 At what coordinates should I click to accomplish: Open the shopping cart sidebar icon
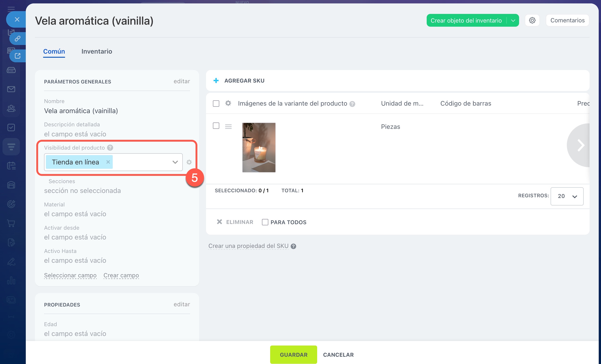(11, 223)
